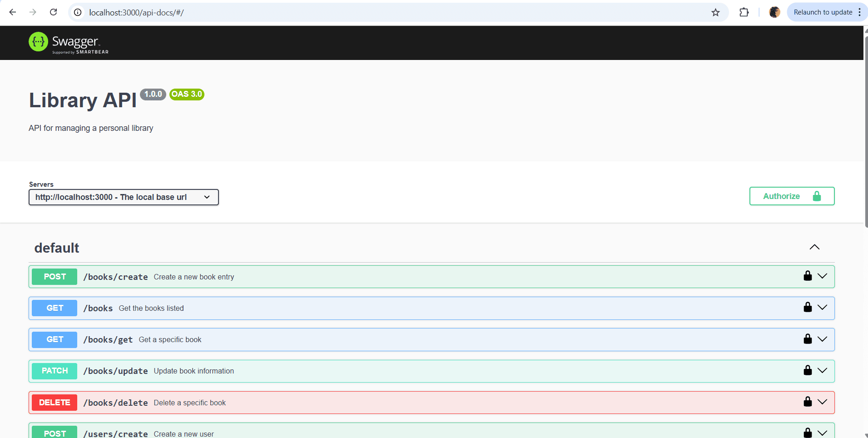This screenshot has width=868, height=438.
Task: Click the Authorize button
Action: [792, 196]
